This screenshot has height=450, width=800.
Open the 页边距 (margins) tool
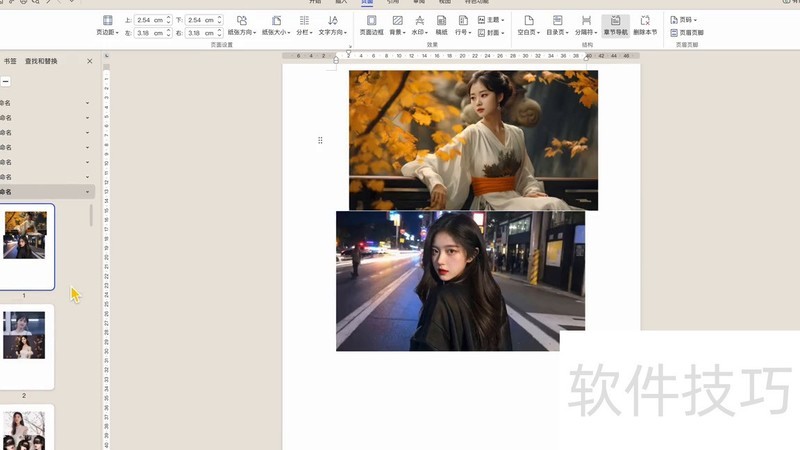click(107, 25)
